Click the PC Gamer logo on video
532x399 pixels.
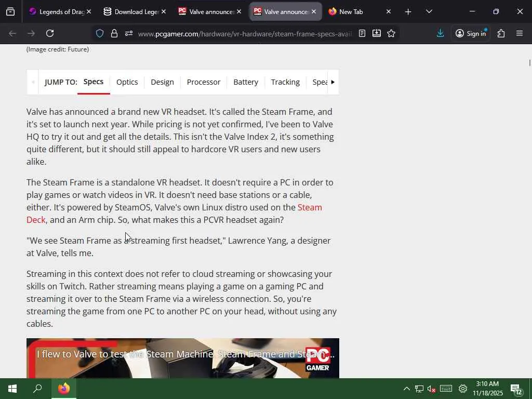pyautogui.click(x=317, y=359)
